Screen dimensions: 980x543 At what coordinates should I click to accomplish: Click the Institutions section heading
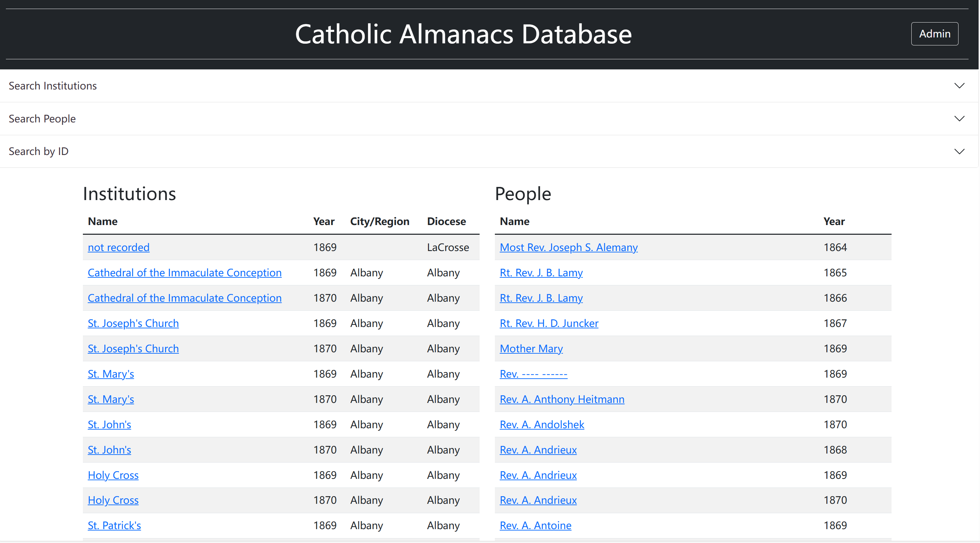click(x=129, y=194)
